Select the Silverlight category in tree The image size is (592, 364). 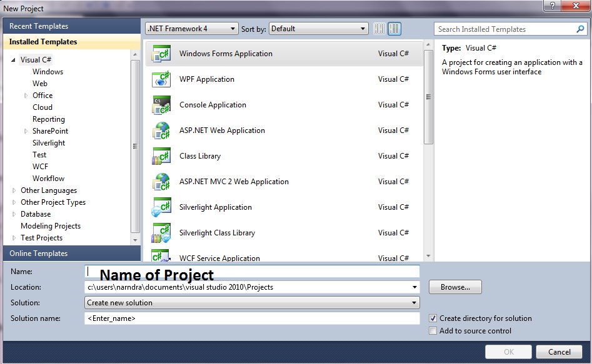pyautogui.click(x=48, y=143)
